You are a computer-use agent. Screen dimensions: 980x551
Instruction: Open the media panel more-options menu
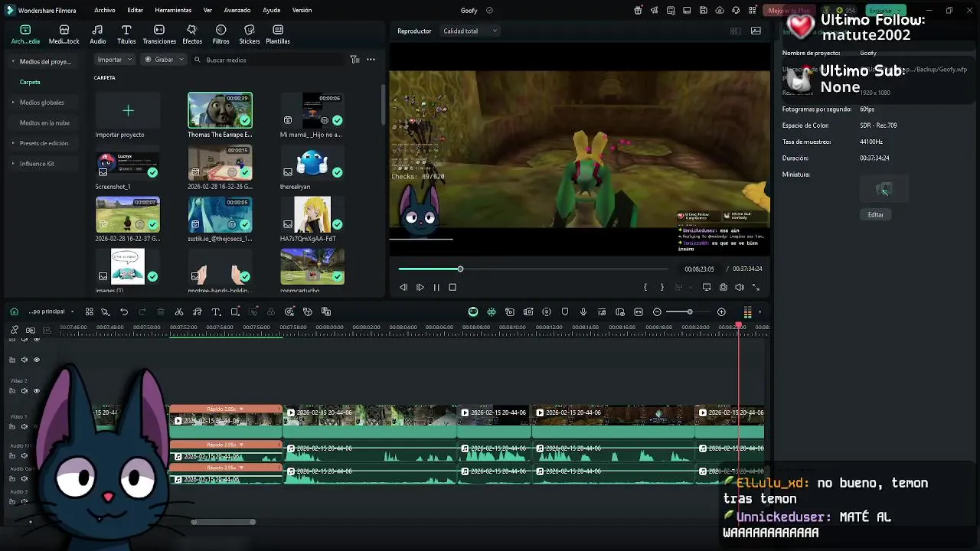coord(371,60)
